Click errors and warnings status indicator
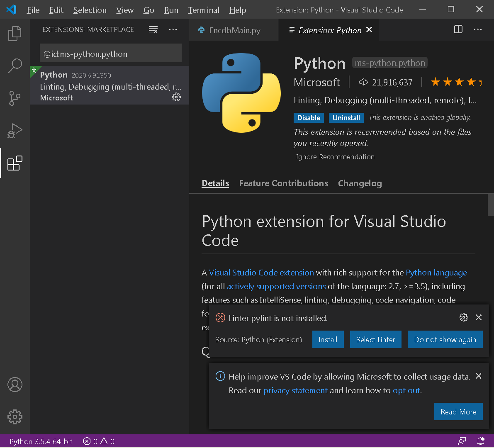Viewport: 494px width, 448px height. tap(99, 441)
